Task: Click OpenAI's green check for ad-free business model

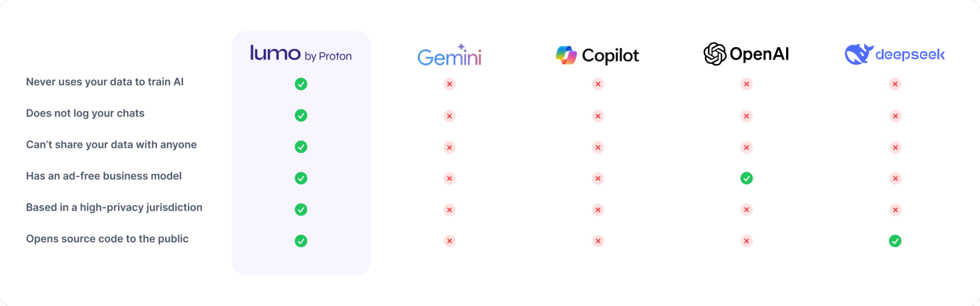Action: click(747, 178)
